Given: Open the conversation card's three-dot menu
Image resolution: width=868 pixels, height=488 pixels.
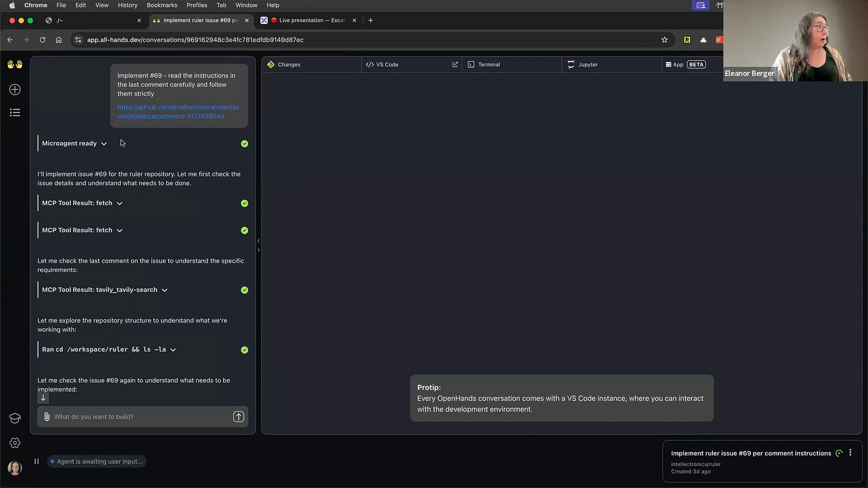Looking at the screenshot, I should click(850, 453).
